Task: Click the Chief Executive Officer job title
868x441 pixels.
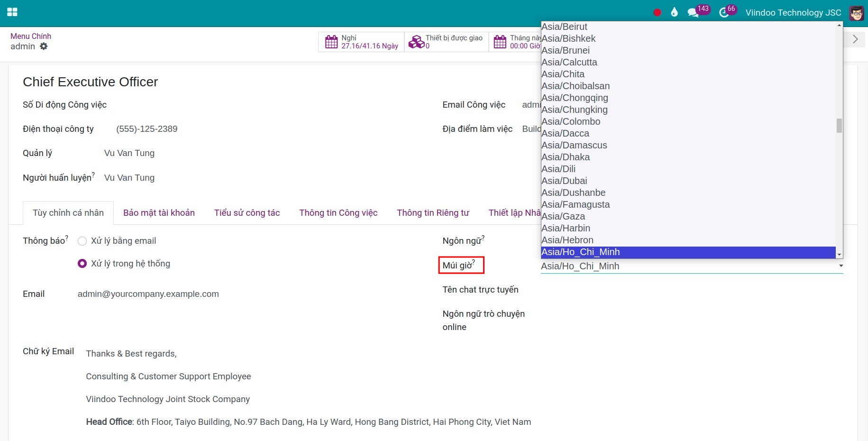Action: [91, 82]
